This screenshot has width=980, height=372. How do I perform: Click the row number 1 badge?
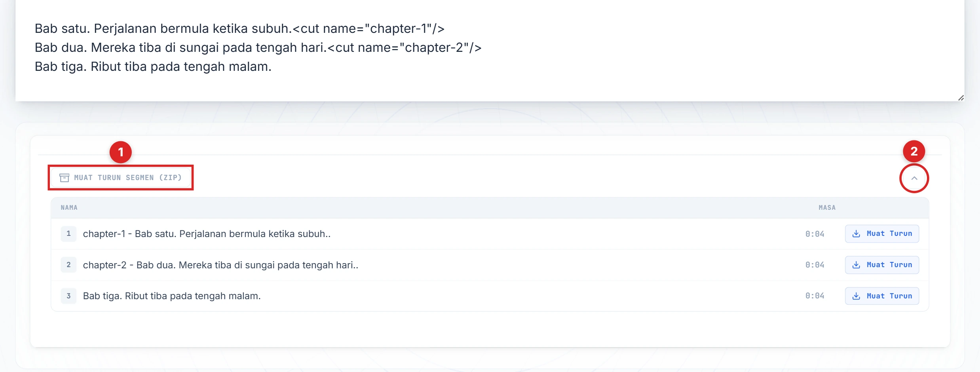pyautogui.click(x=68, y=234)
